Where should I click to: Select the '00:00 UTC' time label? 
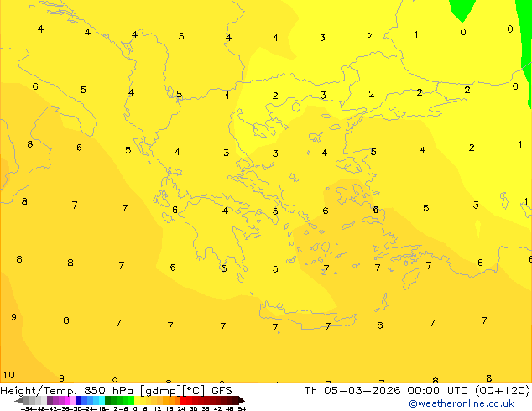pyautogui.click(x=438, y=391)
